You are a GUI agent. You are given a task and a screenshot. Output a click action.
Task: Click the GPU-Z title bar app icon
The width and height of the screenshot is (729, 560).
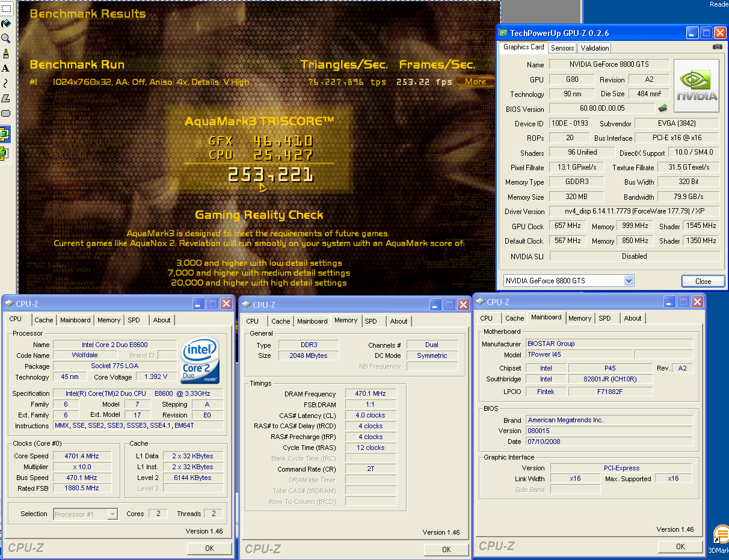click(x=503, y=33)
